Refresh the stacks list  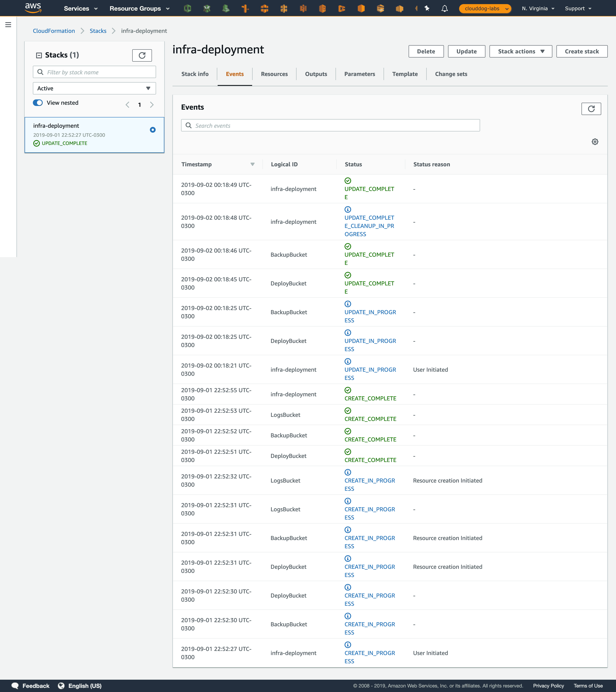pyautogui.click(x=142, y=55)
